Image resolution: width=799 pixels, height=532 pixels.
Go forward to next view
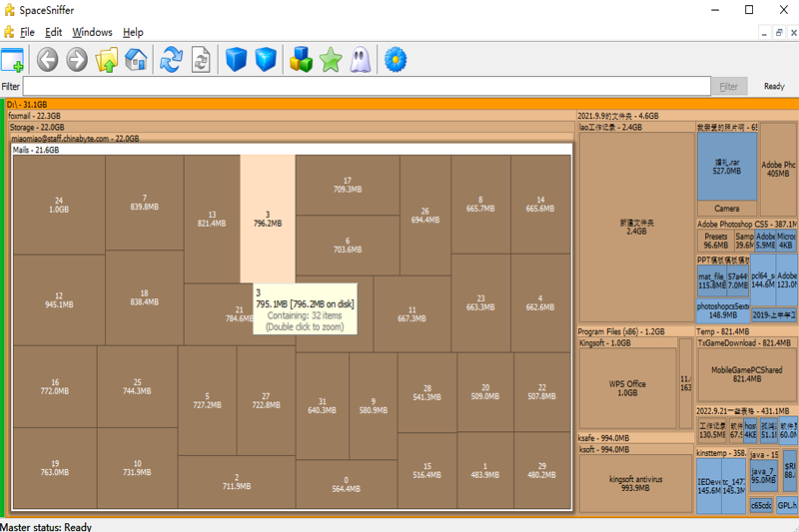pyautogui.click(x=77, y=60)
